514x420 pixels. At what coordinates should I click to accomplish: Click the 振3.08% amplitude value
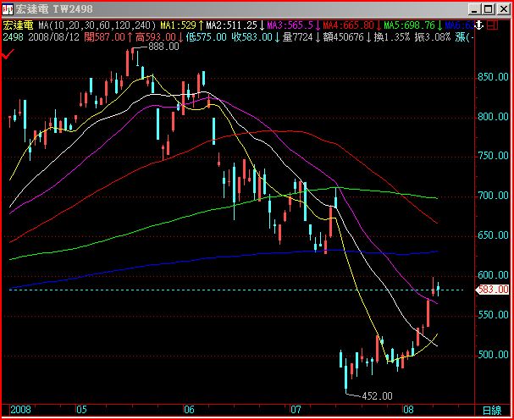(433, 37)
